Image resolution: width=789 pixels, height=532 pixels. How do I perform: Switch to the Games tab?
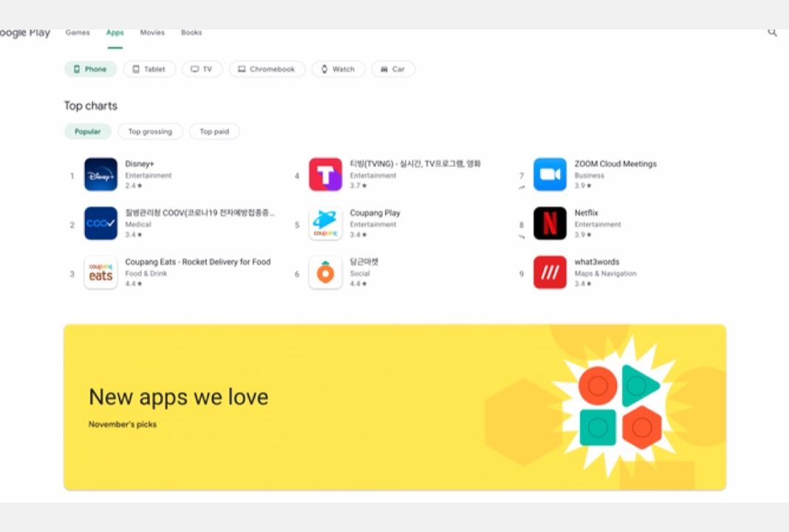[x=78, y=33]
